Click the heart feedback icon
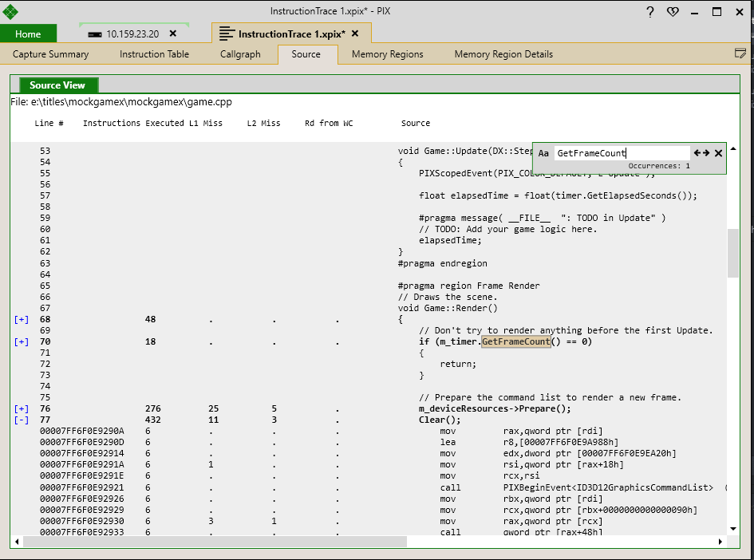This screenshot has width=754, height=560. pos(673,11)
